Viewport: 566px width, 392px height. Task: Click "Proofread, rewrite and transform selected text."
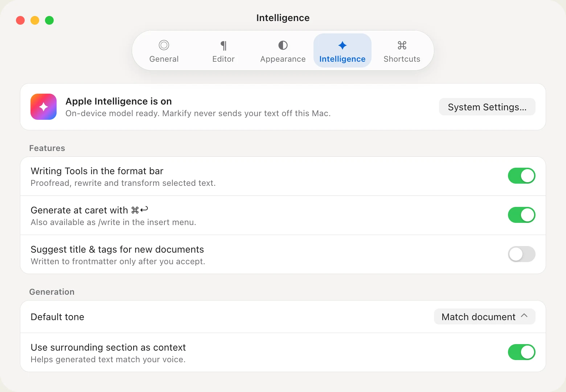(x=123, y=183)
